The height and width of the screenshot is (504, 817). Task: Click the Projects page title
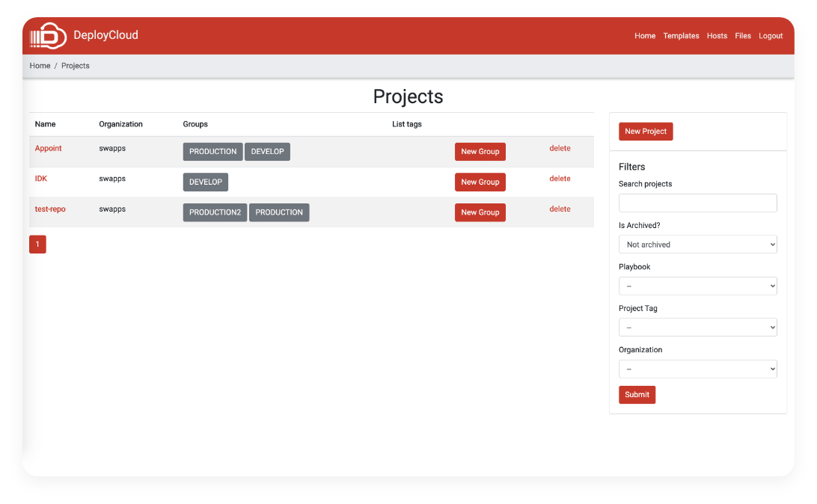coord(408,97)
